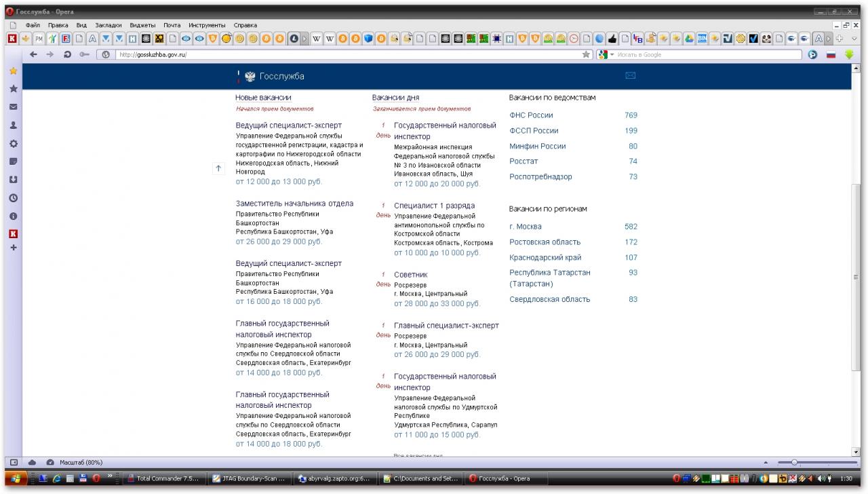Click the scroll-to-top arrow on page
Viewport: 868px width, 494px height.
218,168
